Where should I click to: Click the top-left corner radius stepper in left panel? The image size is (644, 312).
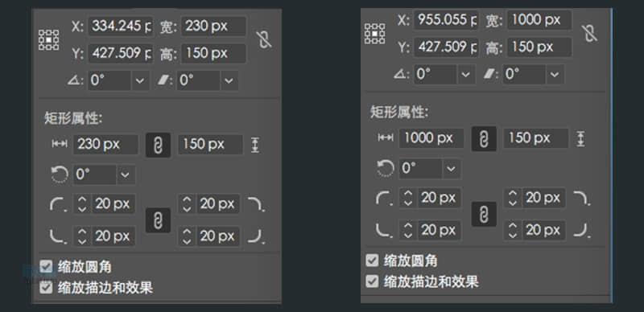[x=82, y=203]
